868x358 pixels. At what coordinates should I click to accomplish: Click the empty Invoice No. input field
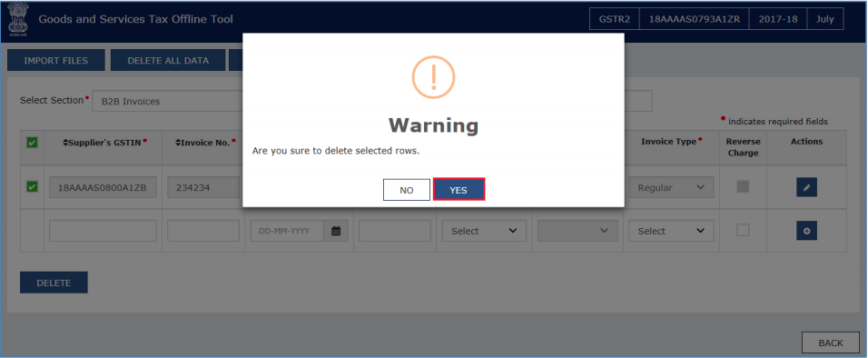coord(203,231)
